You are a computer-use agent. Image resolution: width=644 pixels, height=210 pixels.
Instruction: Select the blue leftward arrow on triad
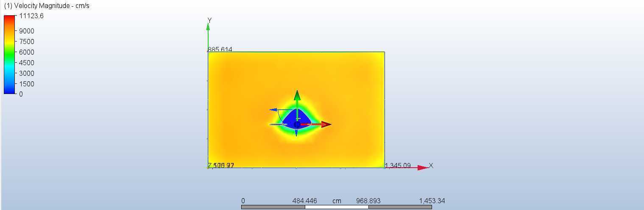tap(275, 110)
